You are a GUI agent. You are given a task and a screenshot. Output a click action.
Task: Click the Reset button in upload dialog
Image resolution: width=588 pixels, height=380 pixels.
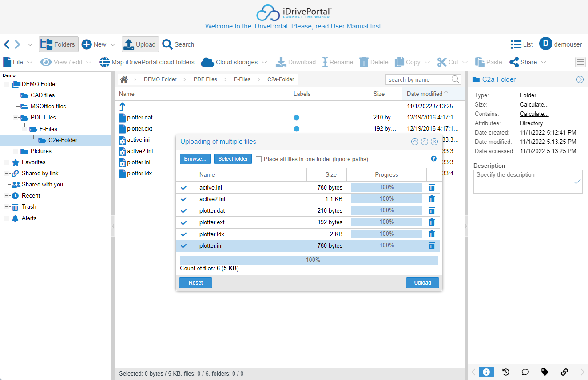[x=195, y=283]
